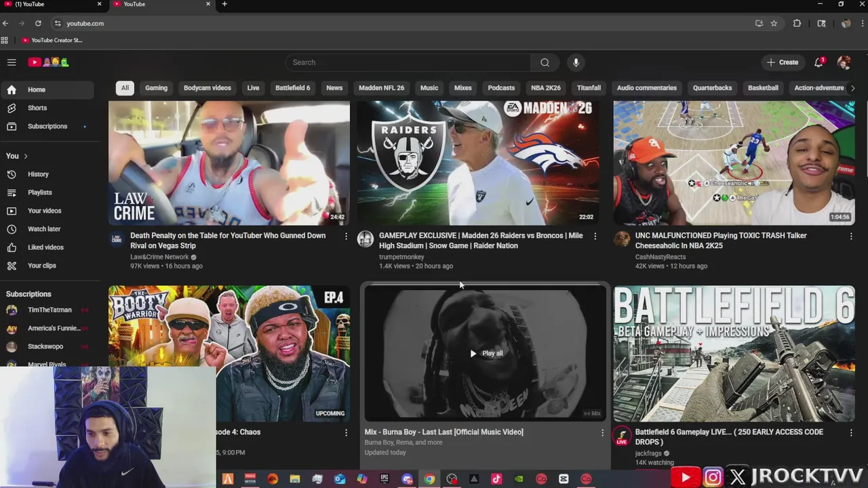This screenshot has width=868, height=488.
Task: Open a new browser tab
Action: pyautogui.click(x=224, y=4)
